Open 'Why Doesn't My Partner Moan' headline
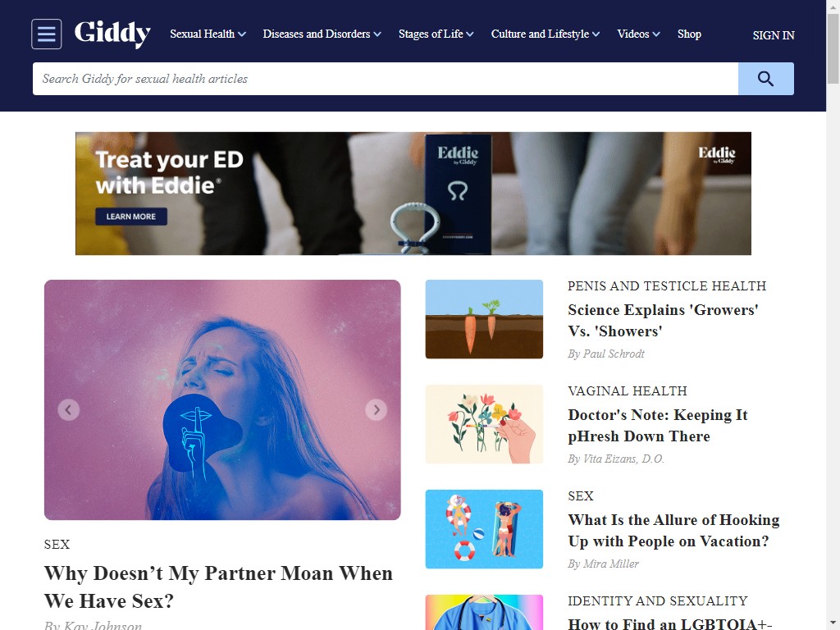Image resolution: width=840 pixels, height=630 pixels. [x=218, y=587]
